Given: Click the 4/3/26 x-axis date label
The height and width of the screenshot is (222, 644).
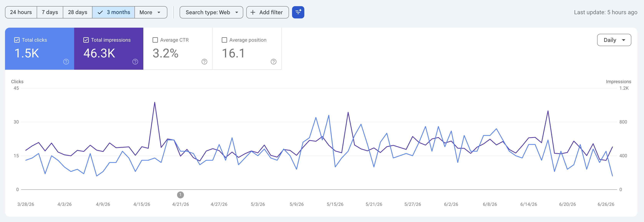Looking at the screenshot, I should click(x=65, y=204).
